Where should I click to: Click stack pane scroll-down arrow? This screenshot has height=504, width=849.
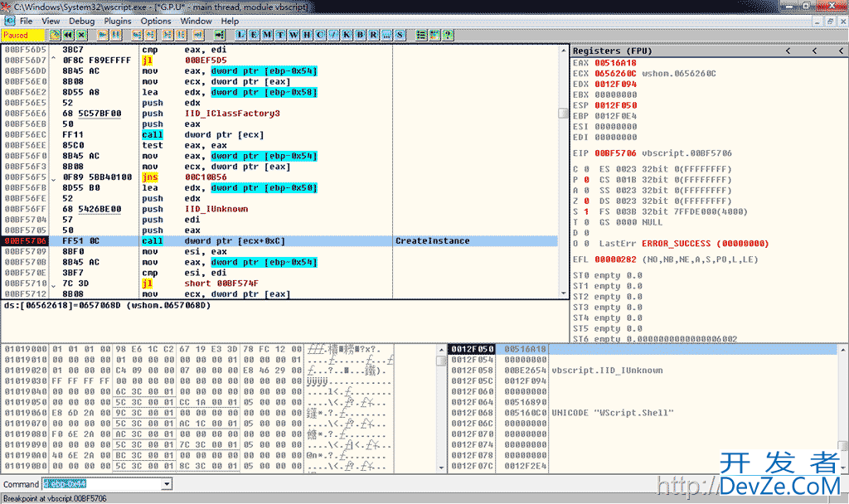click(x=843, y=468)
